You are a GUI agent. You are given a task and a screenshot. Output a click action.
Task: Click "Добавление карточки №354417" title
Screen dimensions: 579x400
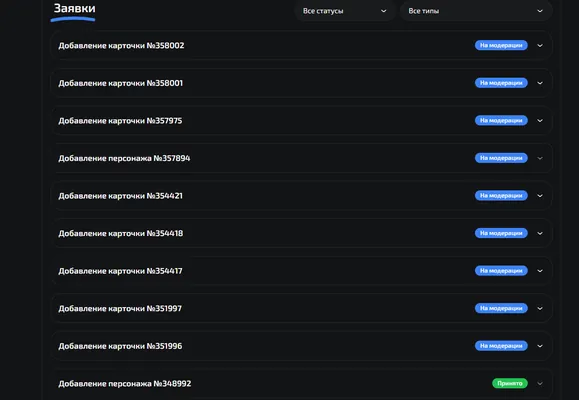[120, 271]
